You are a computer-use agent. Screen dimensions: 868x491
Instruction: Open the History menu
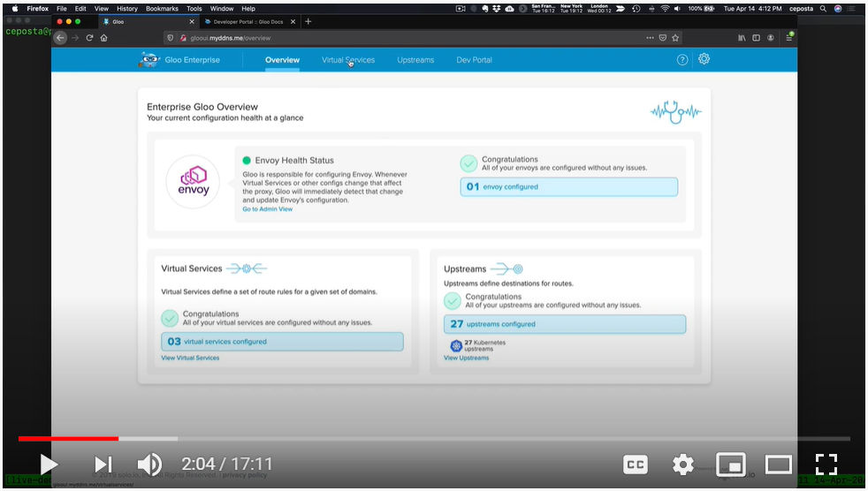point(126,8)
